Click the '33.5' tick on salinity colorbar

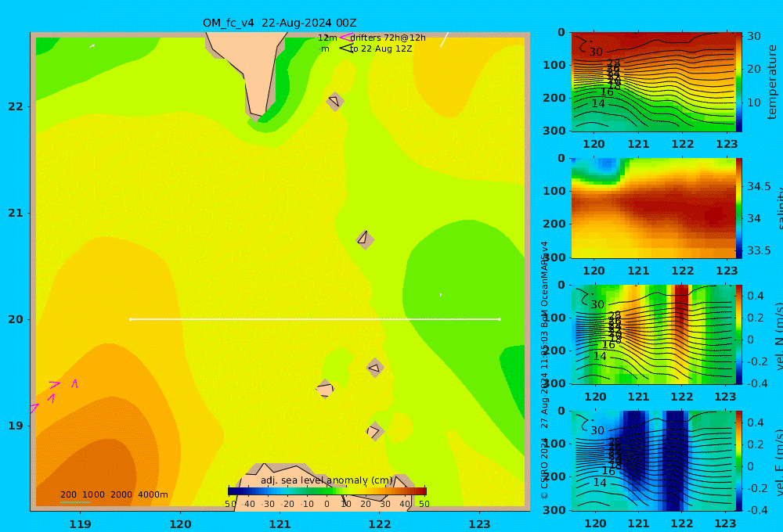759,250
